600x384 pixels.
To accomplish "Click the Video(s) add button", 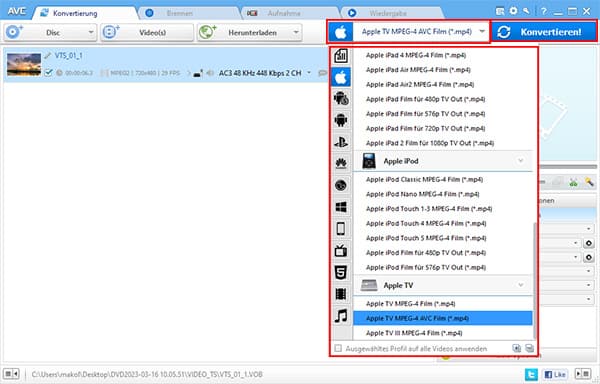I will [147, 33].
